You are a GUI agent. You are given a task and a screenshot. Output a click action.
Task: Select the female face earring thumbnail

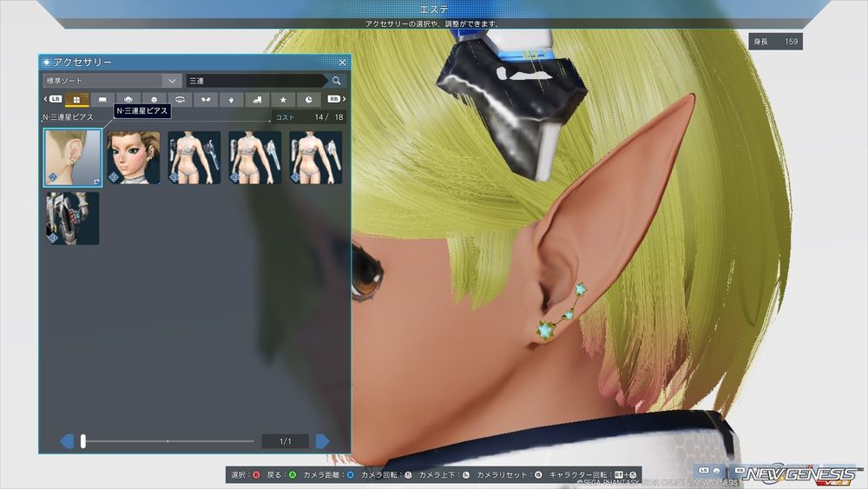[134, 158]
